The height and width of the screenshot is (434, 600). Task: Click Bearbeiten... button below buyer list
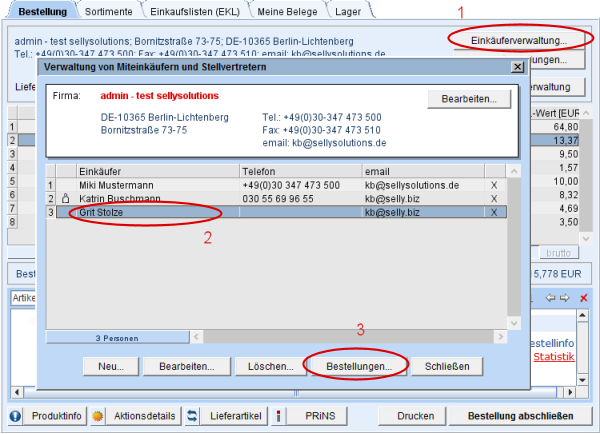[187, 366]
